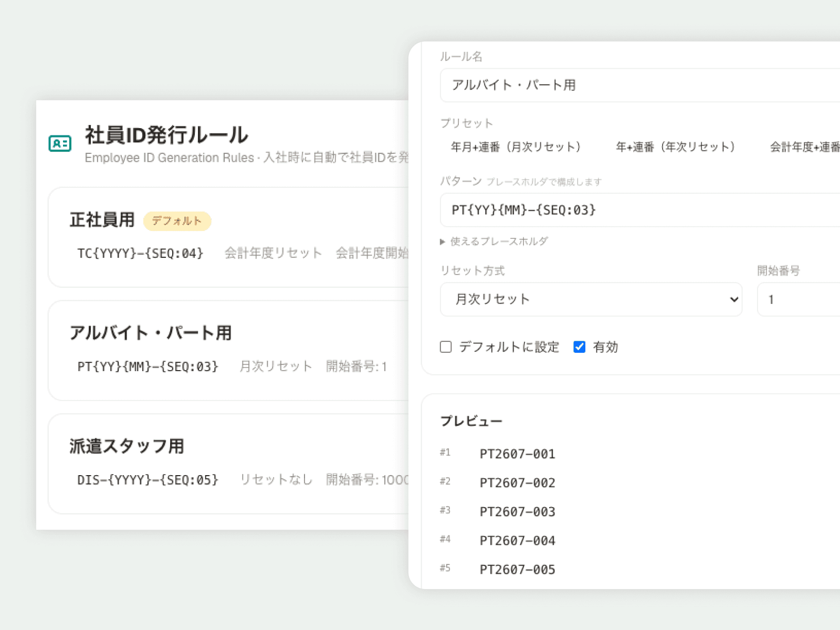Open the アルバイト・パート用 rule card
This screenshot has width=840, height=630.
(228, 351)
